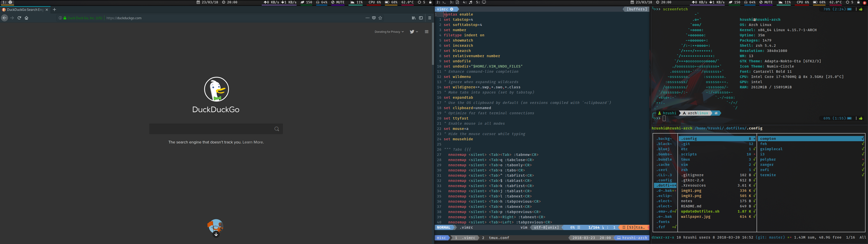The image size is (868, 244).
Task: Open a new tab with plus button
Action: click(54, 10)
